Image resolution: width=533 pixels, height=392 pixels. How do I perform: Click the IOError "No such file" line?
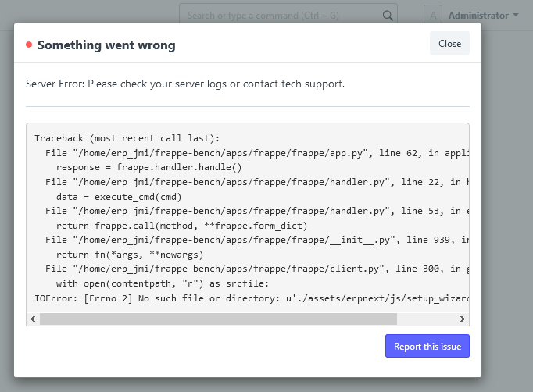(x=252, y=298)
